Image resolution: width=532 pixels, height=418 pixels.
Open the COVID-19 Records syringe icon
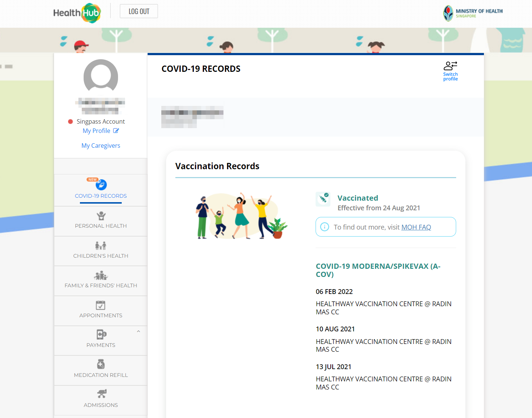tap(101, 184)
